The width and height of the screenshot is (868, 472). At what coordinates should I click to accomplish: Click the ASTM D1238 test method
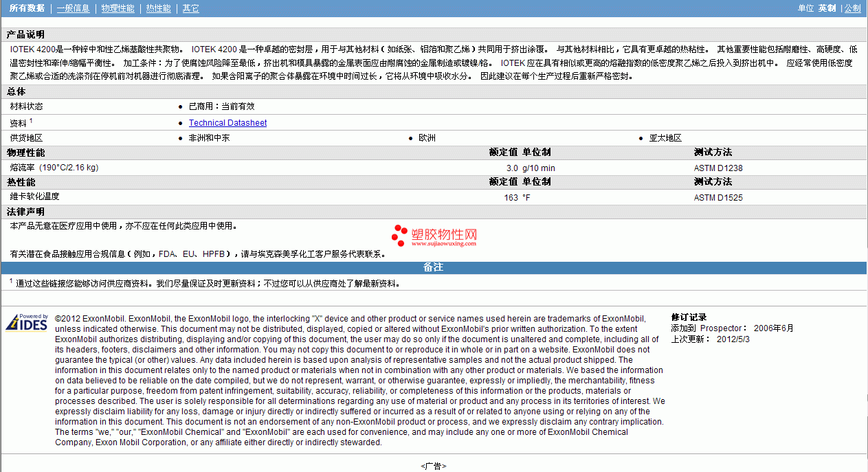718,168
